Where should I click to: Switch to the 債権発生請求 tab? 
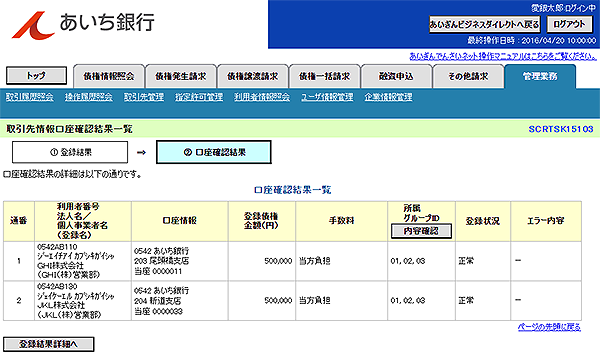tap(181, 76)
